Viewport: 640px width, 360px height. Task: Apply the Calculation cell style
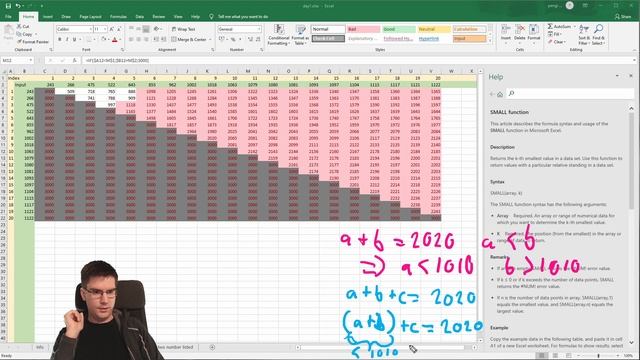(469, 29)
